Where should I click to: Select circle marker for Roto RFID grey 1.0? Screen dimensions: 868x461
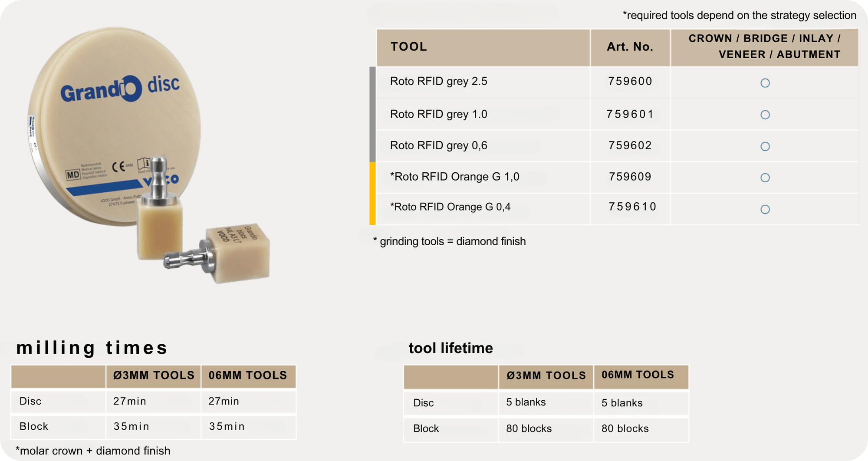click(765, 115)
